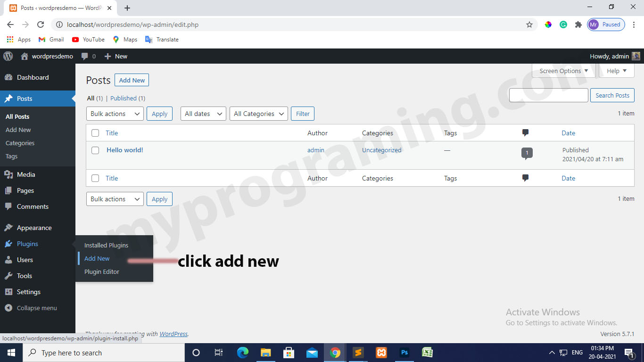Open the All Categories dropdown
The height and width of the screenshot is (362, 644).
pyautogui.click(x=258, y=114)
